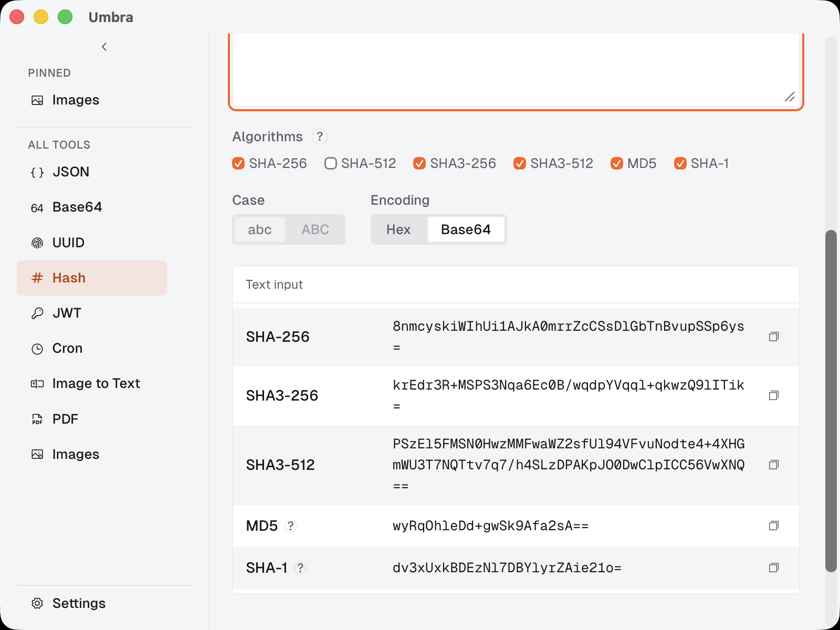Copy the SHA3-512 hash result
This screenshot has width=840, height=630.
[x=773, y=465]
